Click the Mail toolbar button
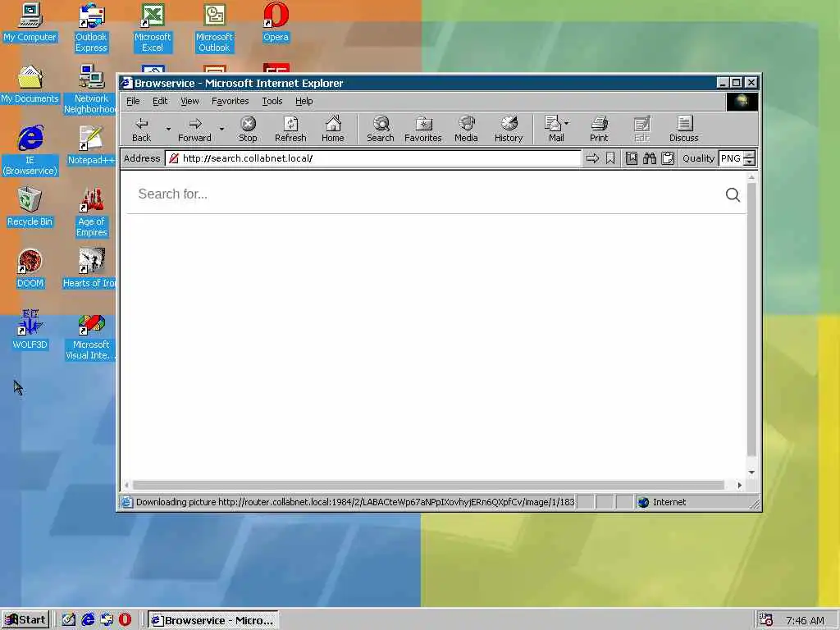This screenshot has height=630, width=840. point(554,129)
